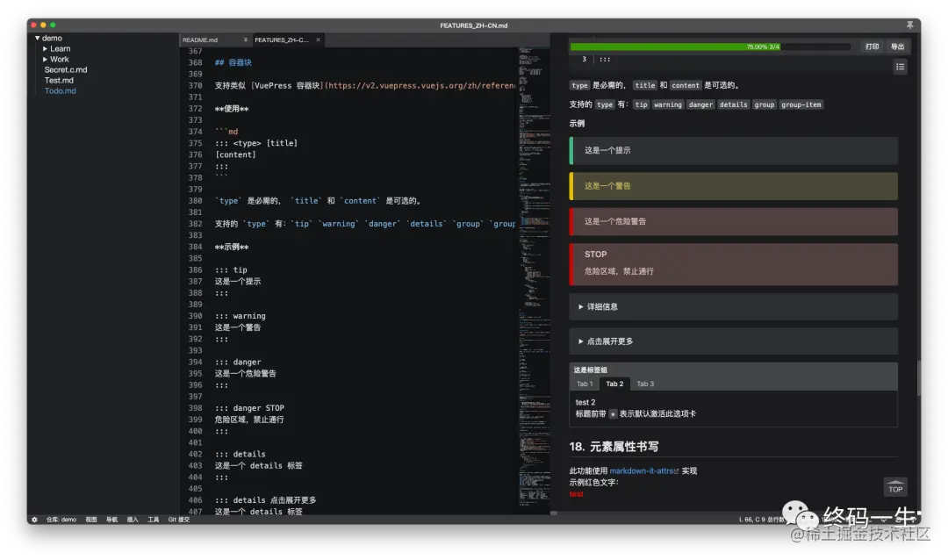The width and height of the screenshot is (948, 560).
Task: Open the 插入 menu in status bar
Action: coord(132,520)
